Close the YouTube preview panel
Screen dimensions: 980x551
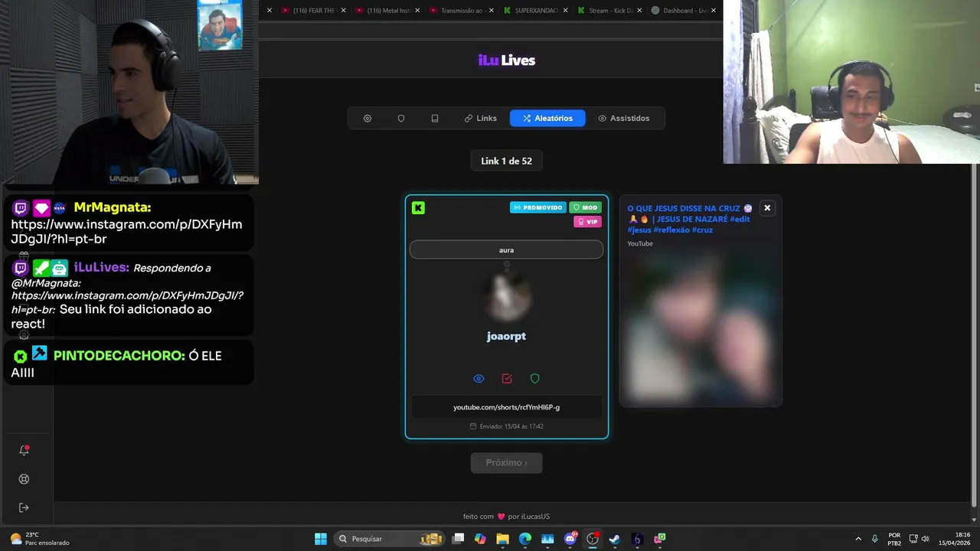point(767,208)
